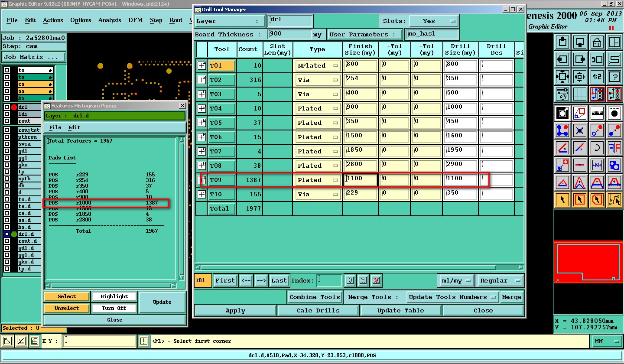Click the Highlight button in histogram popup
The width and height of the screenshot is (624, 364).
pos(114,297)
